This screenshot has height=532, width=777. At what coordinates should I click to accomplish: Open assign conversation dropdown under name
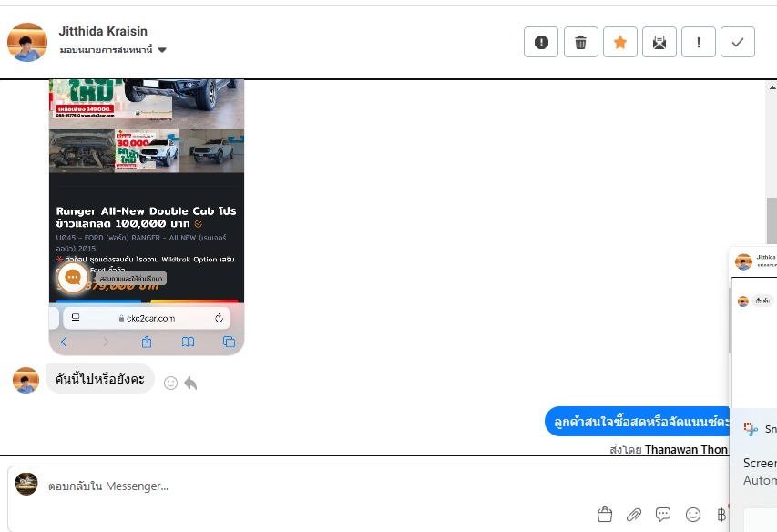click(x=113, y=49)
